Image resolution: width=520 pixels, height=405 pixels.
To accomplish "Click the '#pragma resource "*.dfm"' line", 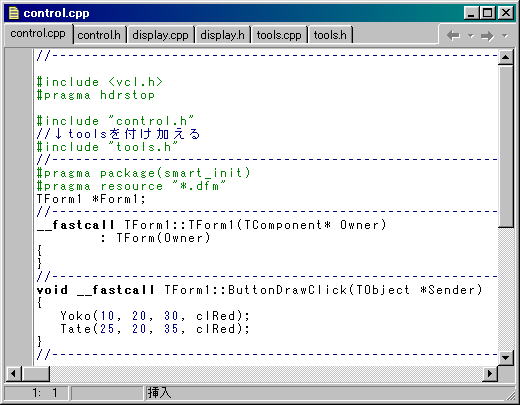I will [x=131, y=186].
